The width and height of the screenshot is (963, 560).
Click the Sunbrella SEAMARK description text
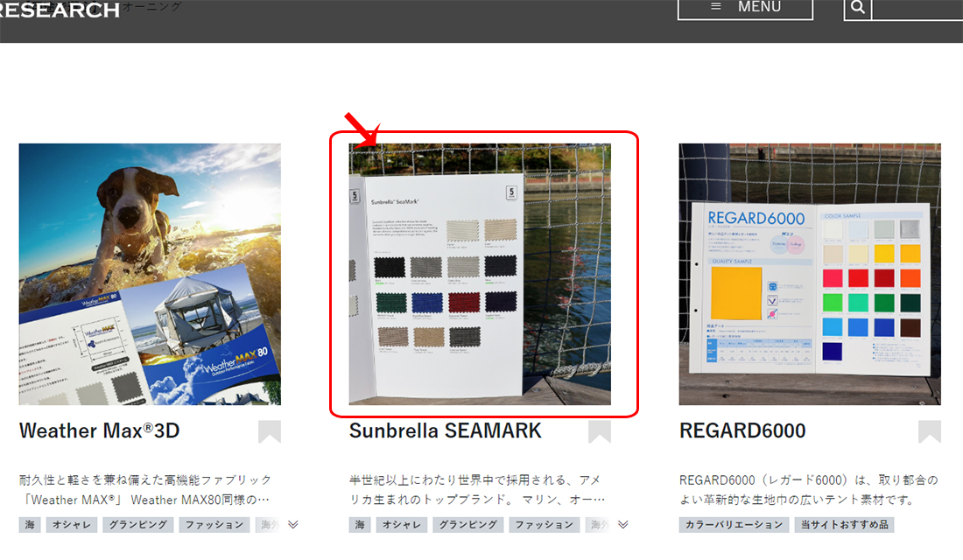pos(476,489)
